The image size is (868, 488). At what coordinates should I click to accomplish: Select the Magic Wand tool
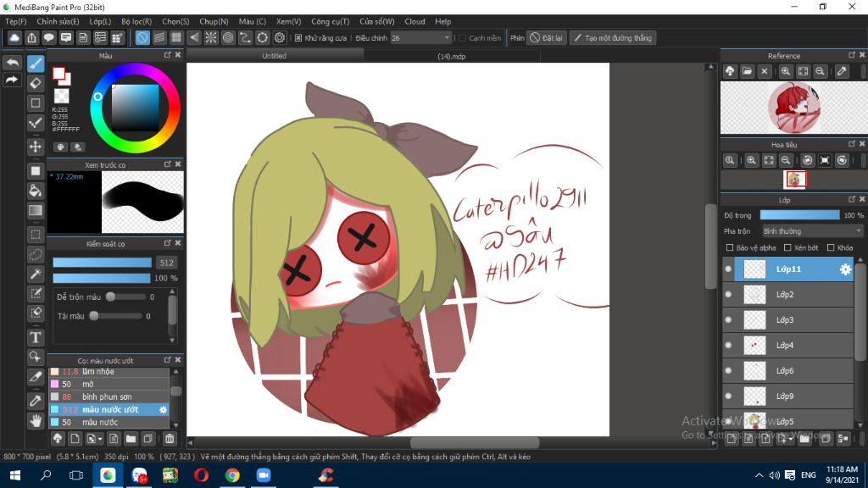point(36,274)
